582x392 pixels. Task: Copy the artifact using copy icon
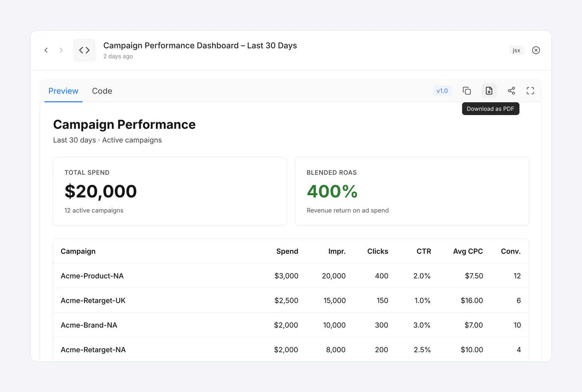point(467,91)
